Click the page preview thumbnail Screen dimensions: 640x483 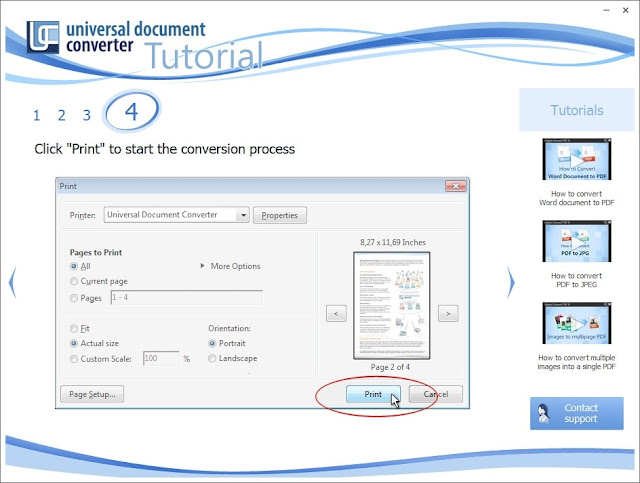pos(391,305)
